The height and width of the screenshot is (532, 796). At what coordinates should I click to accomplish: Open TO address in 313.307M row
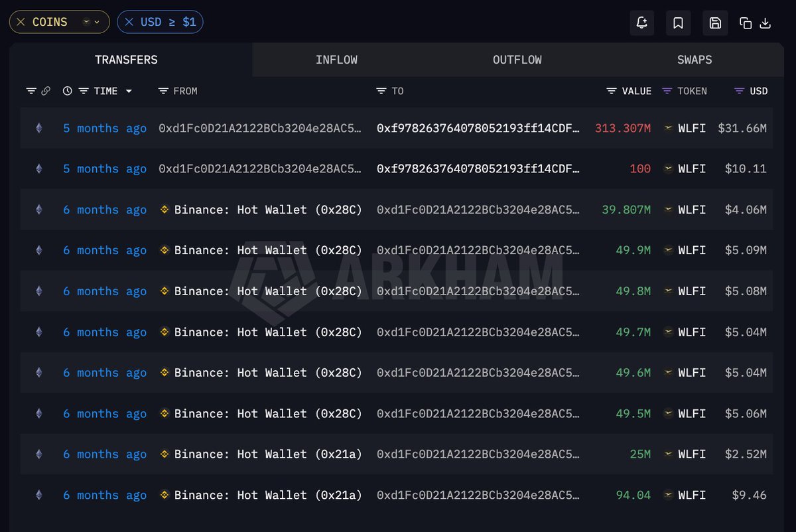coord(478,128)
